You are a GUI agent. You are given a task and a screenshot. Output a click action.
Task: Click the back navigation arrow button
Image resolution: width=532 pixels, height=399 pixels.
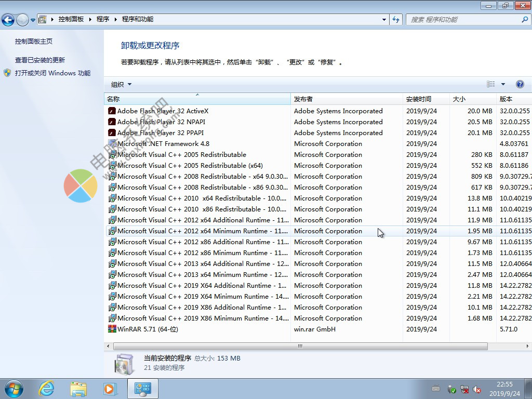8,20
